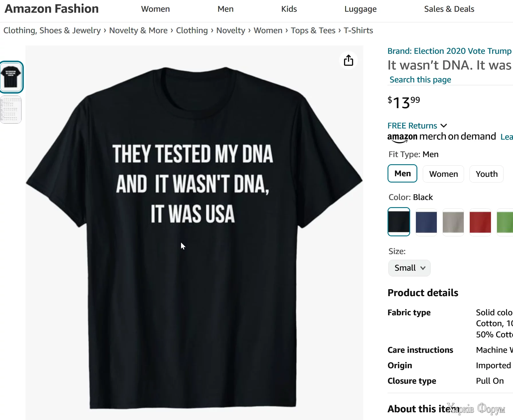Open the Luggage menu item
Screen dimensions: 513x420
click(x=360, y=9)
